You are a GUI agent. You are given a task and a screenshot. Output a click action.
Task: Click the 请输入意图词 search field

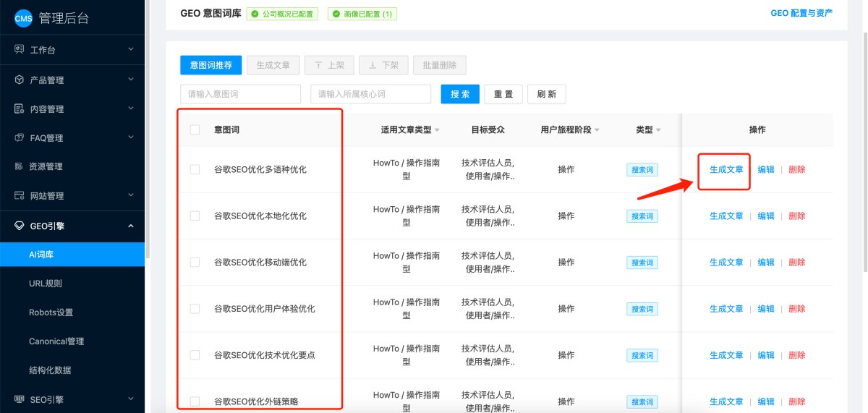tap(240, 94)
